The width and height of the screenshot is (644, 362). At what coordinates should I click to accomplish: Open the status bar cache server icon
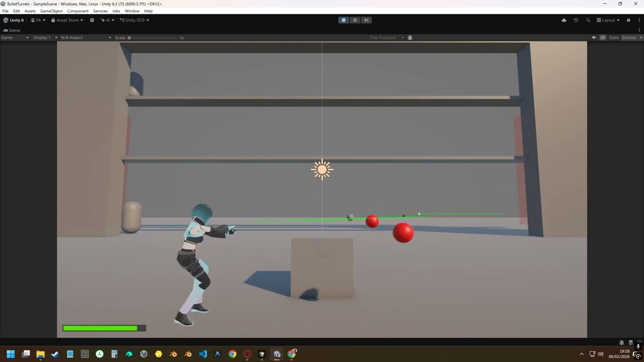click(x=630, y=342)
